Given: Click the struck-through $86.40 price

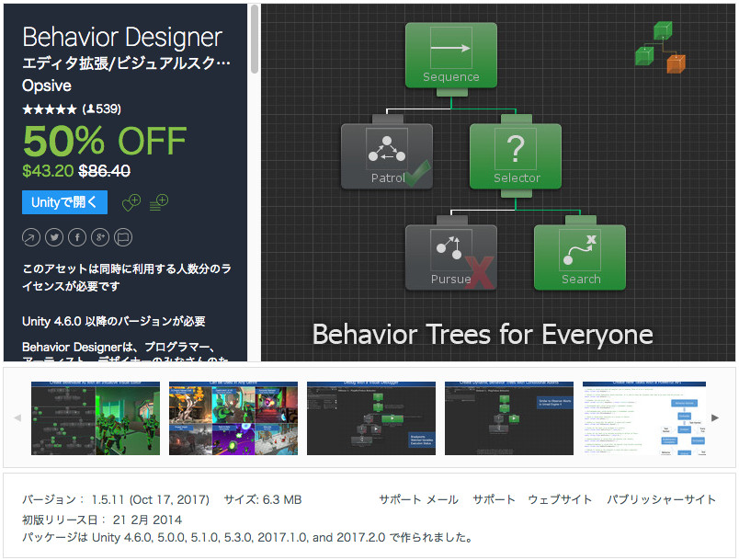Looking at the screenshot, I should [x=104, y=171].
